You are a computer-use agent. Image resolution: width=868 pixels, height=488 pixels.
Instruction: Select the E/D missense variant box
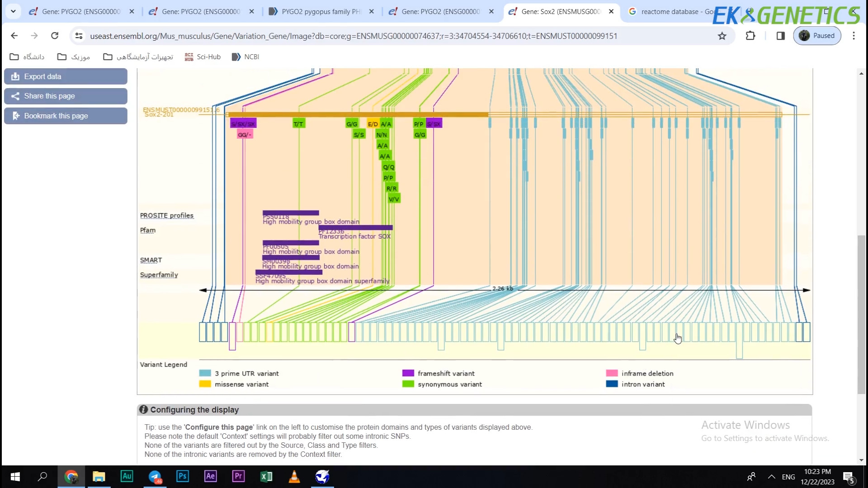pyautogui.click(x=373, y=124)
